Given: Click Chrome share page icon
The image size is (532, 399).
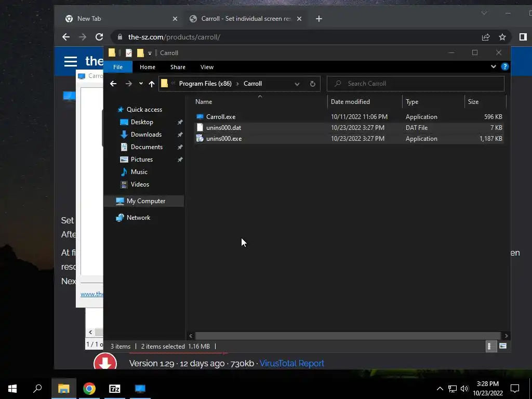Looking at the screenshot, I should click(x=486, y=37).
